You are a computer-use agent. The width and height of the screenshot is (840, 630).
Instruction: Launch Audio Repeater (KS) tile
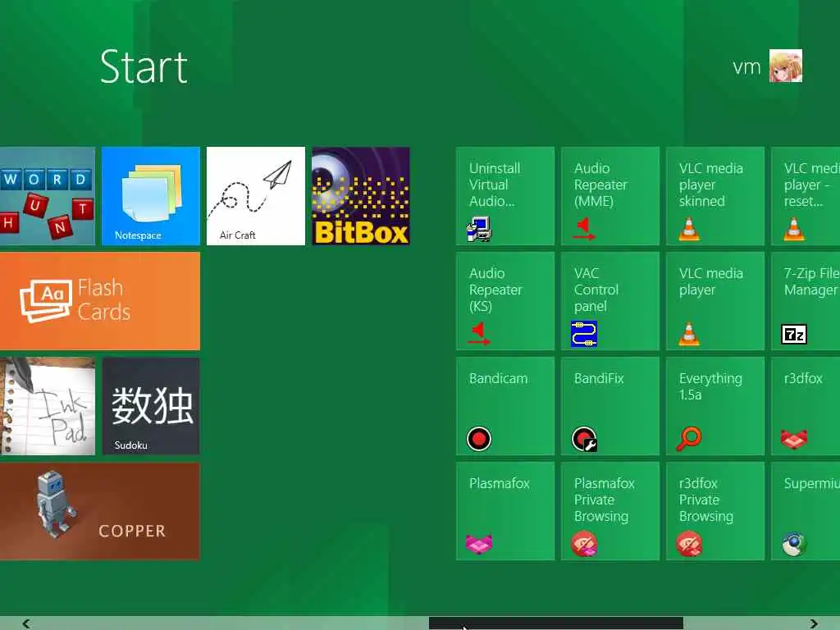point(505,301)
